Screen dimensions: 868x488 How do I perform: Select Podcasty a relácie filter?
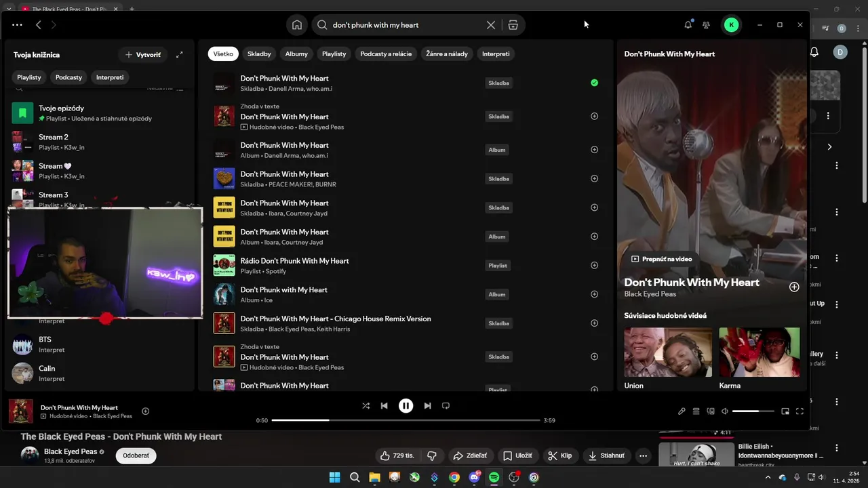click(x=386, y=54)
